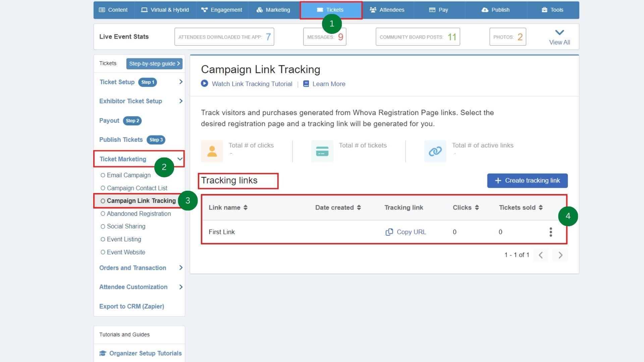The height and width of the screenshot is (362, 644).
Task: Click the Pay card icon in the top bar
Action: point(432,10)
